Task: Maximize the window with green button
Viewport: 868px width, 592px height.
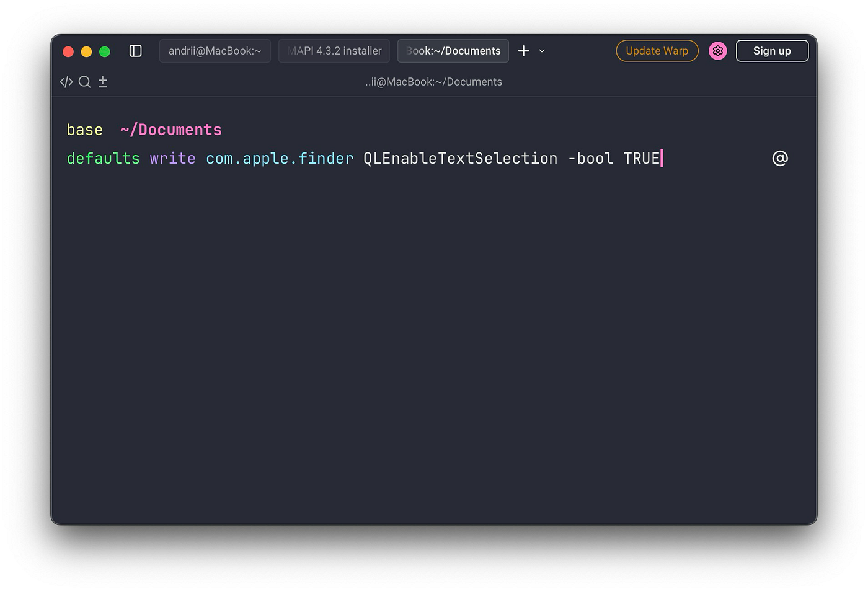Action: click(x=105, y=51)
